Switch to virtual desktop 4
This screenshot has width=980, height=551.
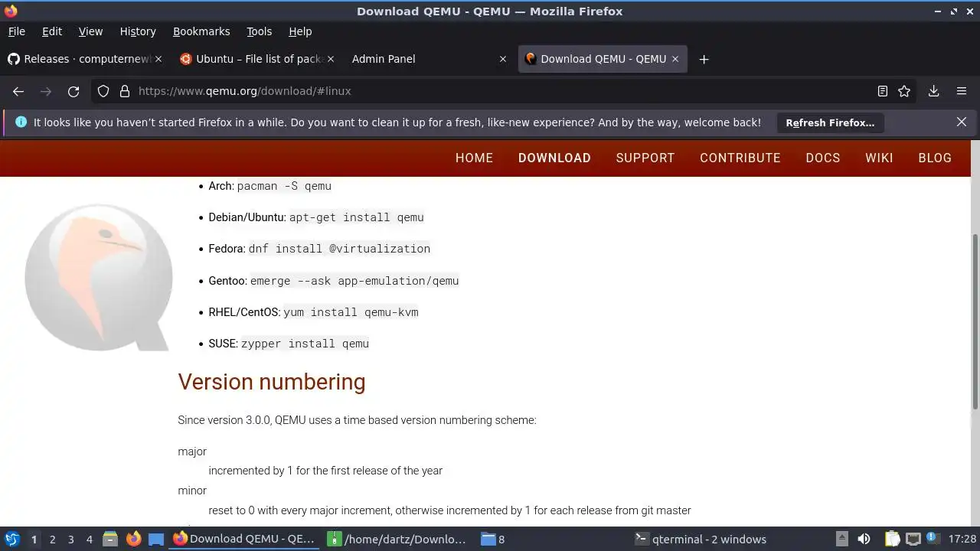(x=89, y=540)
